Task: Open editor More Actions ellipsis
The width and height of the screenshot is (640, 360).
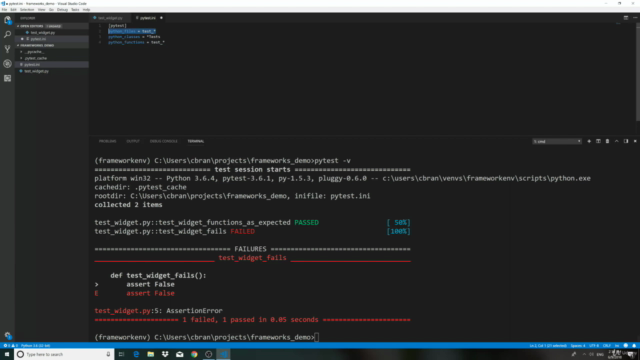Action: pos(635,18)
